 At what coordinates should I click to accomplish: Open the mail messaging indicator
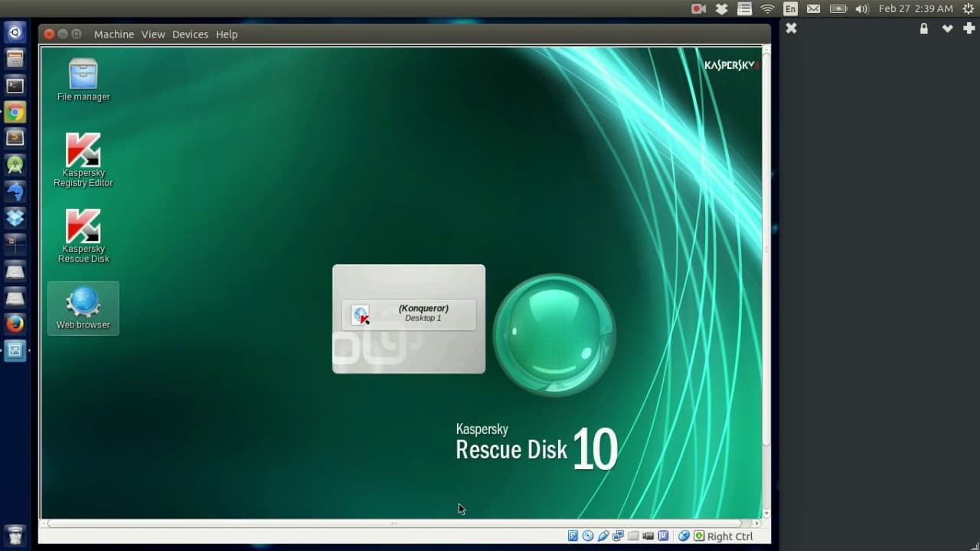tap(813, 8)
